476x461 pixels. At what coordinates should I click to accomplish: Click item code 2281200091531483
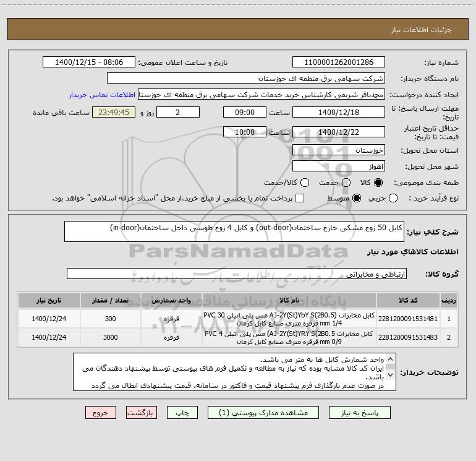pos(408,337)
